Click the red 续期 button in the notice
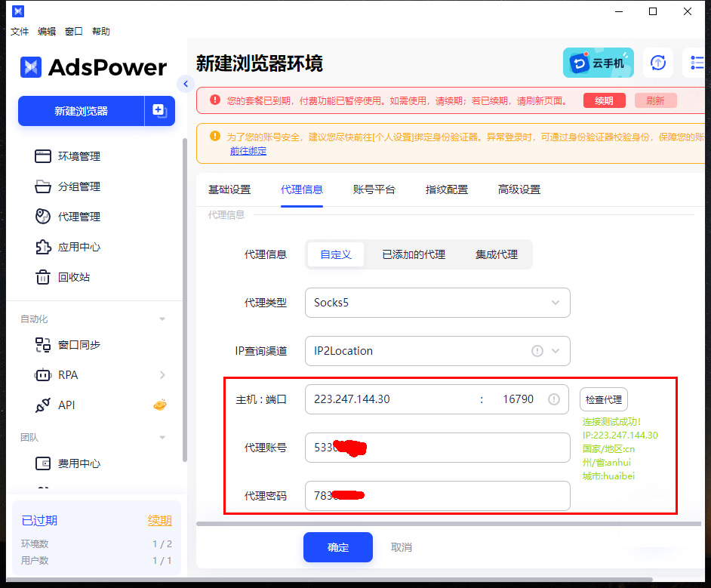Image resolution: width=711 pixels, height=588 pixels. click(x=604, y=100)
